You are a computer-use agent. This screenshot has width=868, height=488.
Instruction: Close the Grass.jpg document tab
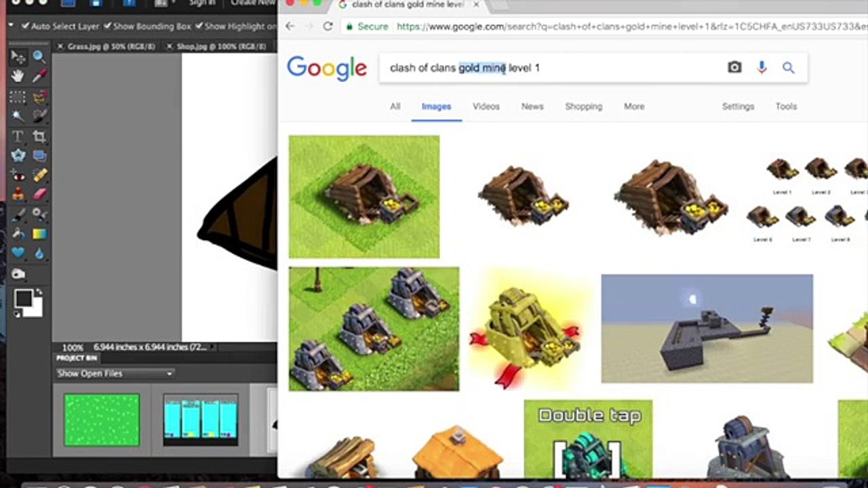pyautogui.click(x=60, y=47)
